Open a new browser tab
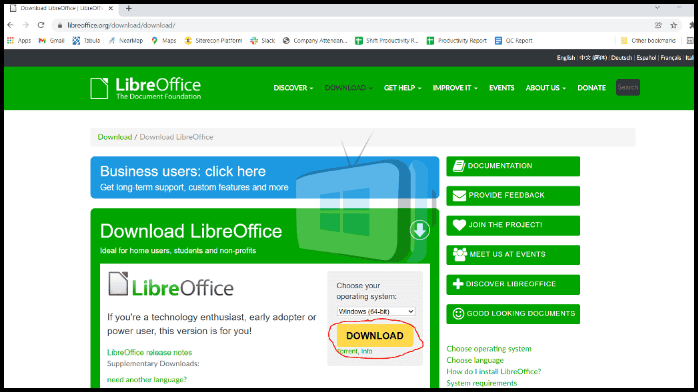This screenshot has width=698, height=392. tap(129, 8)
